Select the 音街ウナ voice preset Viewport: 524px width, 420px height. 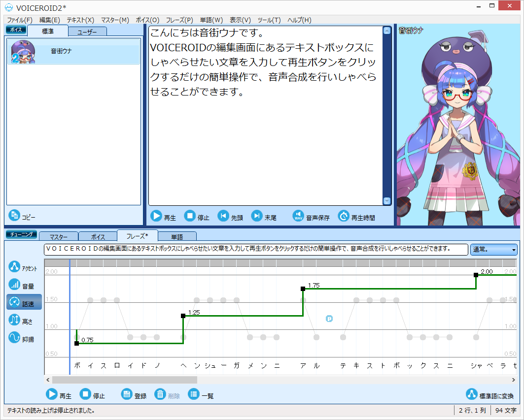point(73,51)
